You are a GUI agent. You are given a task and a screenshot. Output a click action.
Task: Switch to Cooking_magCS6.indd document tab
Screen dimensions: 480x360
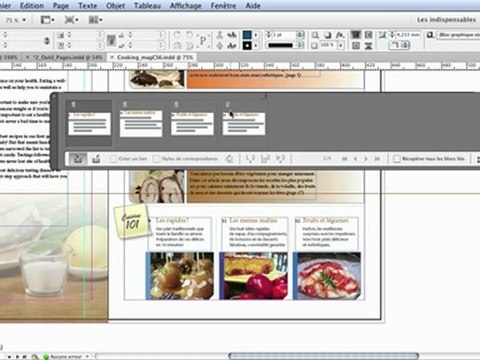[155, 57]
